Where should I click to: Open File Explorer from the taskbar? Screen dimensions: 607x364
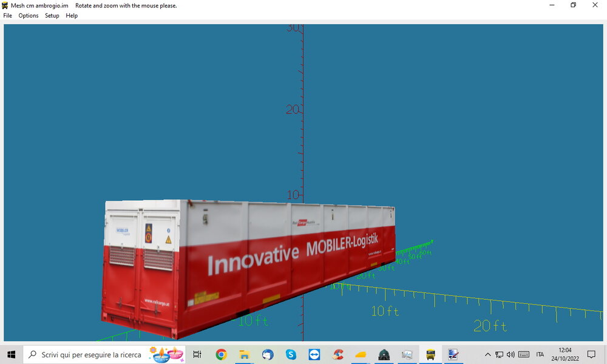[x=244, y=354]
